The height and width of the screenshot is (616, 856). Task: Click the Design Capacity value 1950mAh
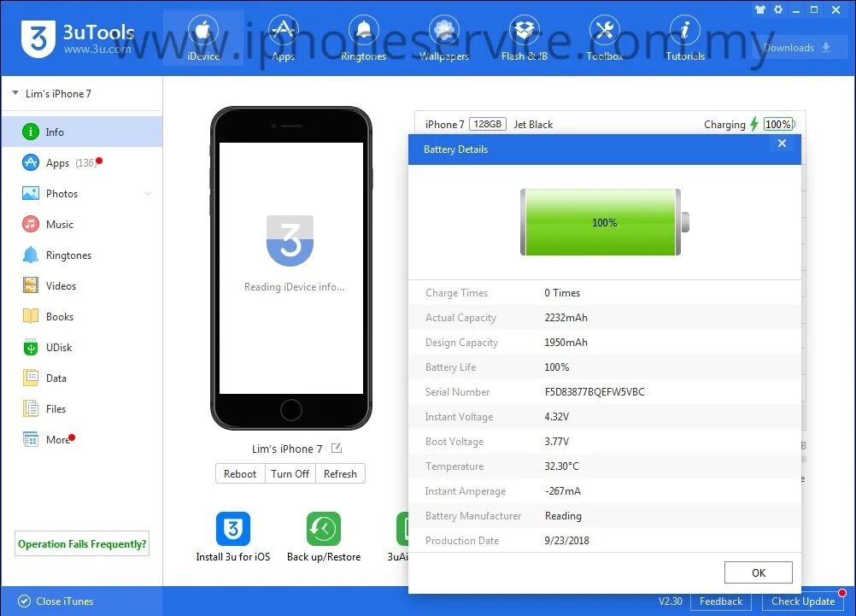click(x=566, y=342)
